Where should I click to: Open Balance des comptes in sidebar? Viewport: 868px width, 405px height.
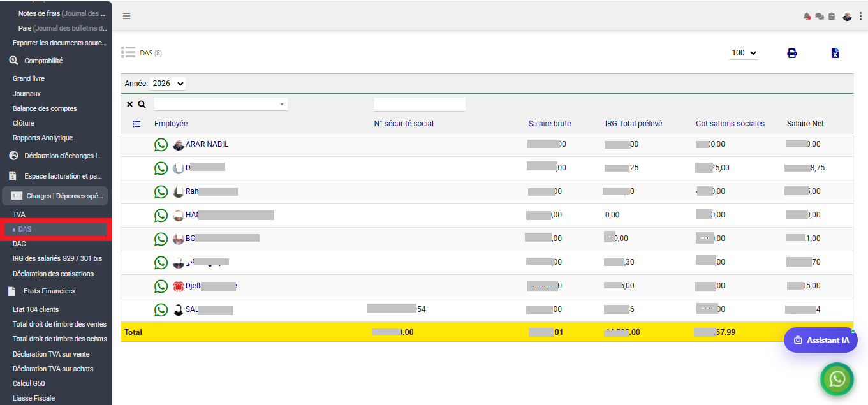45,108
